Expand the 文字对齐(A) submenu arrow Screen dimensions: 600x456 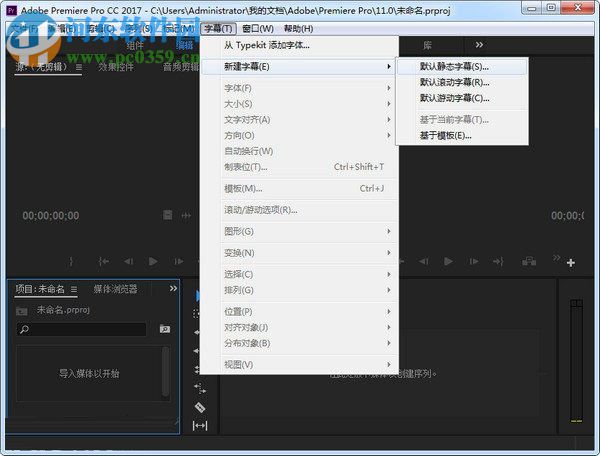tap(389, 120)
